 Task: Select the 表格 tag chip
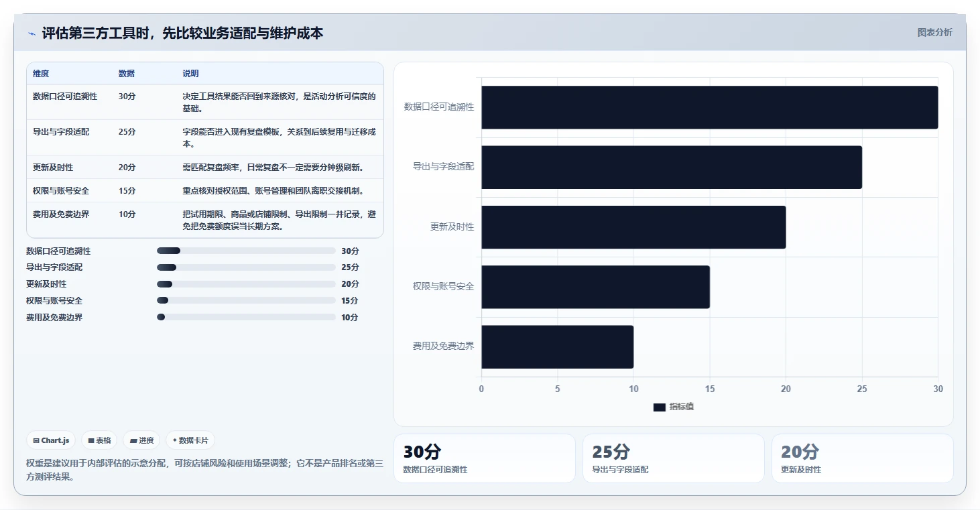click(x=99, y=440)
